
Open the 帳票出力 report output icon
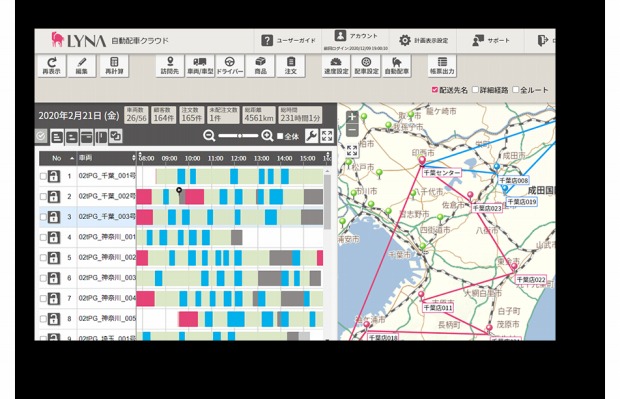coord(442,66)
